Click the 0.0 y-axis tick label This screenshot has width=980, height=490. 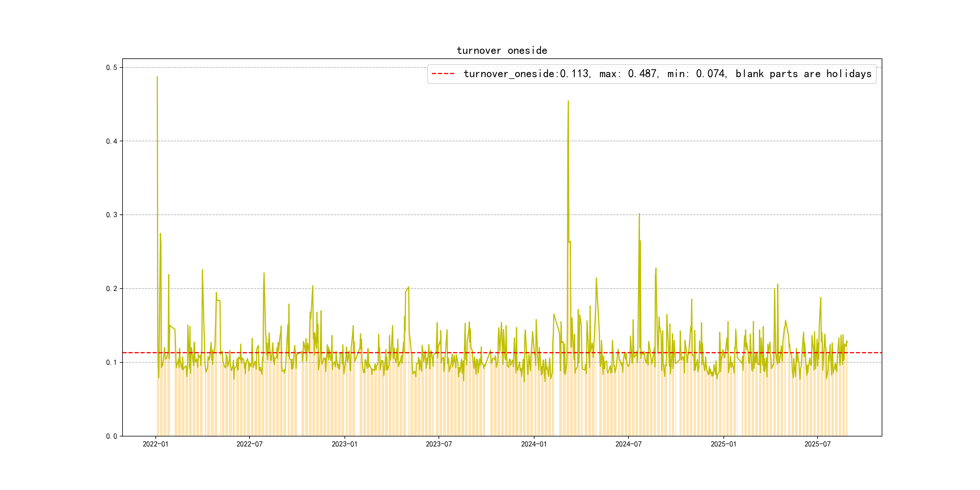112,436
